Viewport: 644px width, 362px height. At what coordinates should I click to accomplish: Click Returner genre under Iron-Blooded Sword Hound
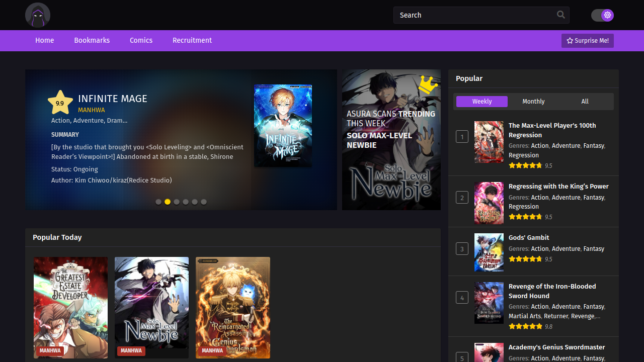tap(556, 316)
